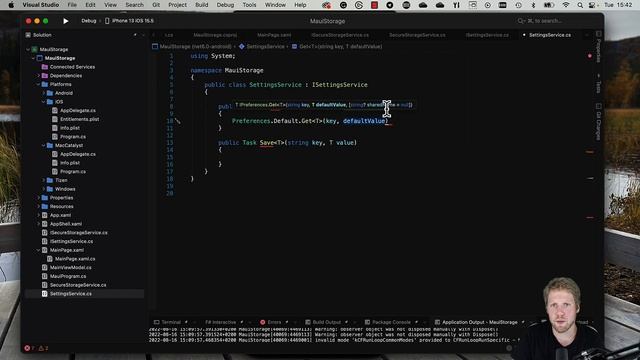Open the Window menu
This screenshot has width=640, height=360.
(275, 5)
